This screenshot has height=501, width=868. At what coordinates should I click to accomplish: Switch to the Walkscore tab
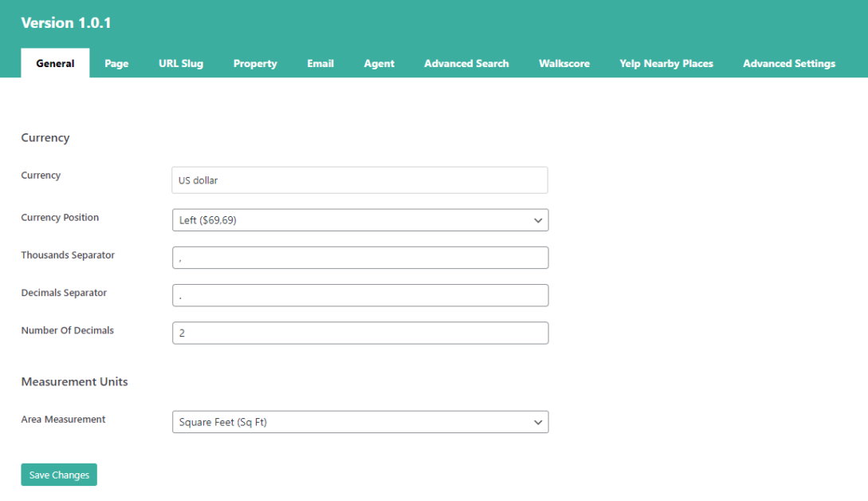pyautogui.click(x=564, y=63)
